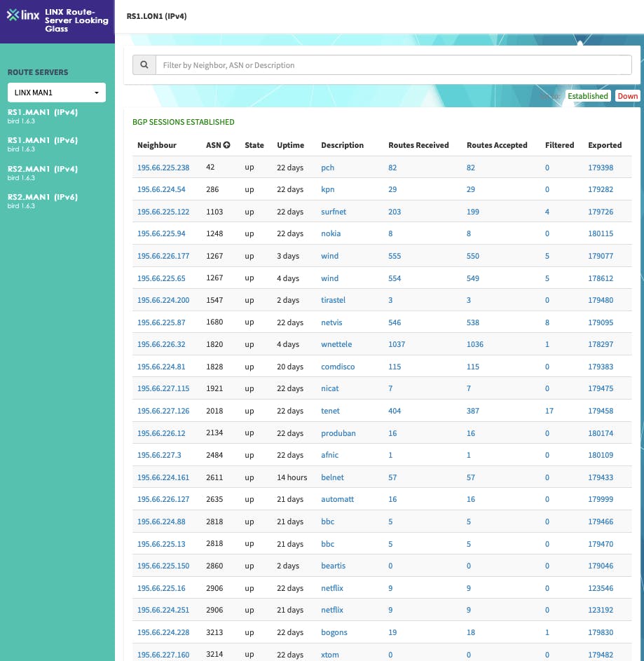644x661 pixels.
Task: Select RS2.MAN1 (IPv6) route server
Action: (x=42, y=197)
